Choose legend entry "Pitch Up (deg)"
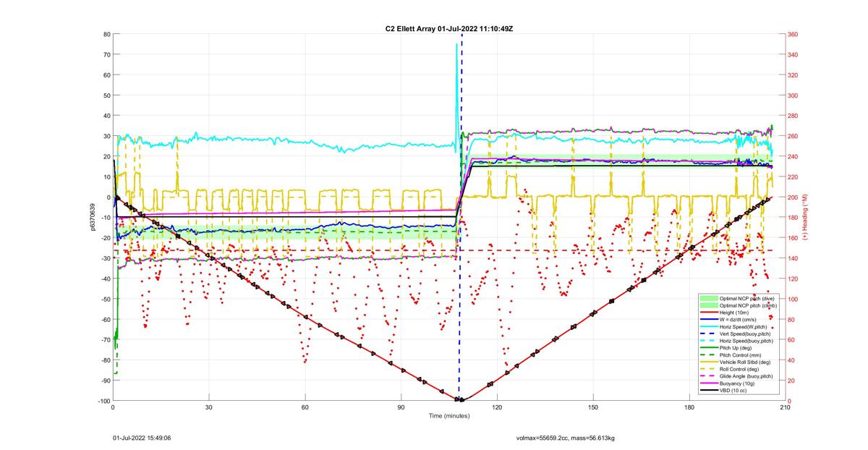The width and height of the screenshot is (868, 450). point(736,348)
